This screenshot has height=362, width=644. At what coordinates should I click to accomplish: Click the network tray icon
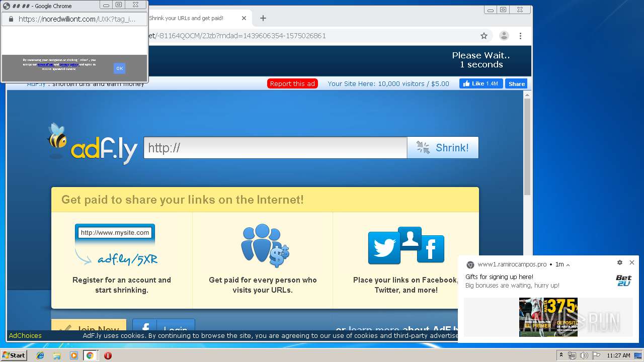(572, 355)
